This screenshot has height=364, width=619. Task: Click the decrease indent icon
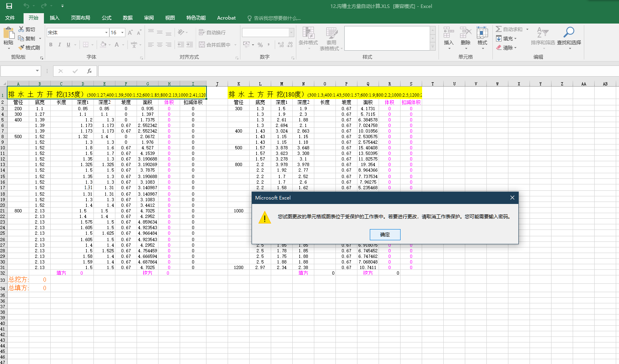pos(181,45)
